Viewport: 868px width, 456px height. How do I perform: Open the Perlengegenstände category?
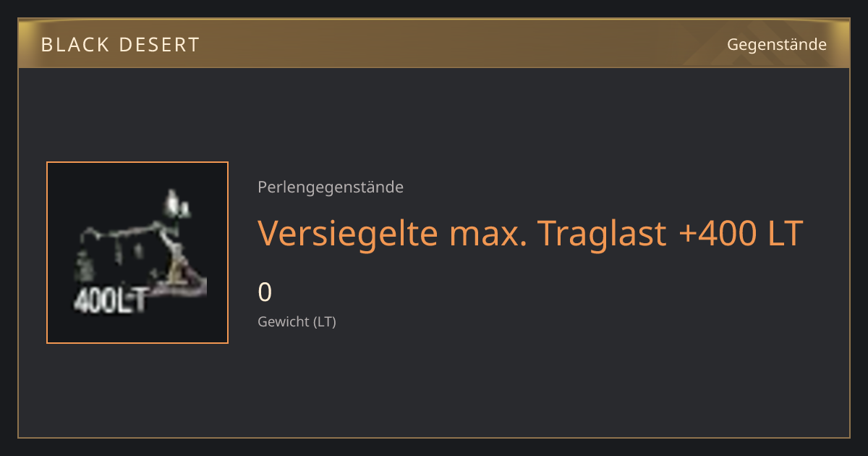click(331, 187)
